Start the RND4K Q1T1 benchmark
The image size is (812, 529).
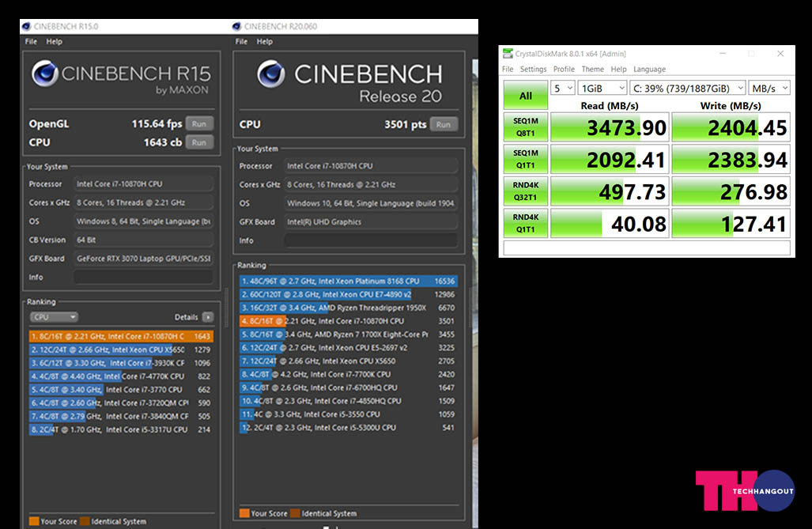point(526,223)
